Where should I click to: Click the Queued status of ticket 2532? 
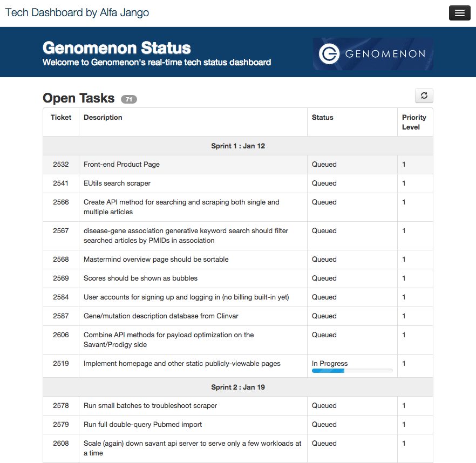click(324, 165)
